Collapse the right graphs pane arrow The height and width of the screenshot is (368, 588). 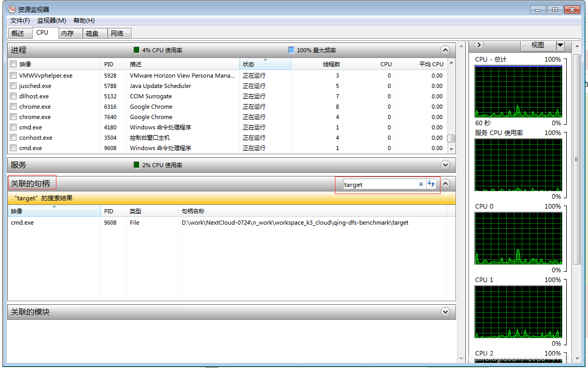coord(479,45)
